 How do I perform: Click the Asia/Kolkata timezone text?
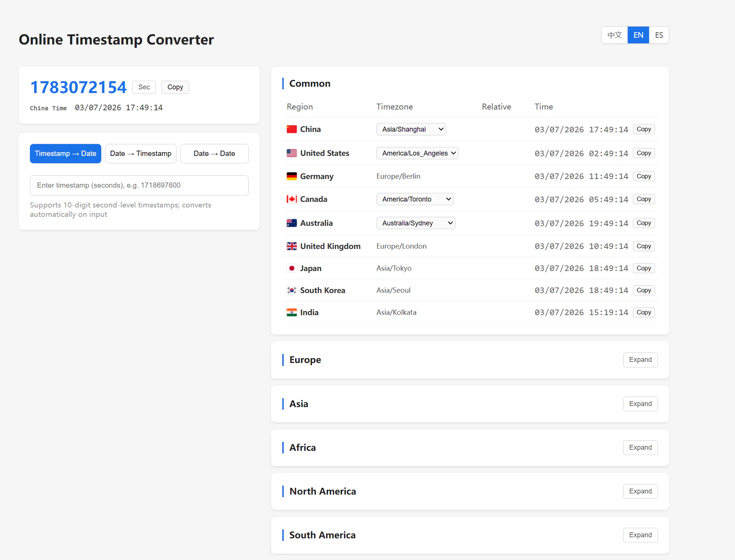click(396, 313)
